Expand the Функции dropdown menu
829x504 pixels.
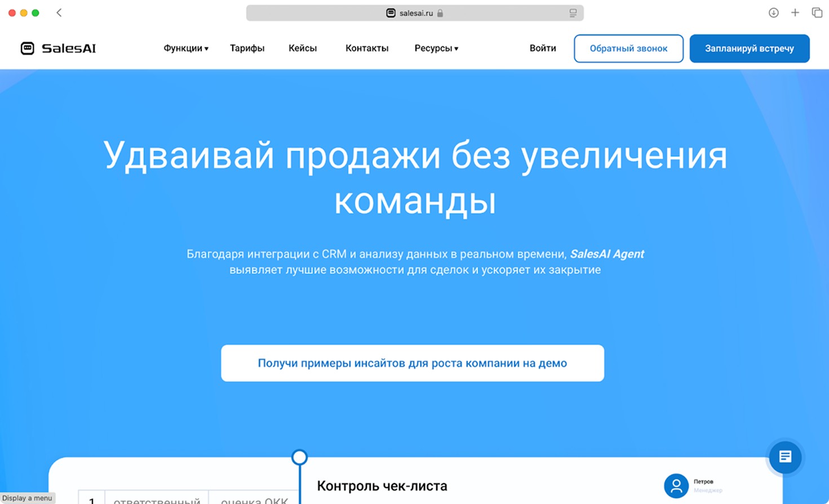click(x=185, y=48)
